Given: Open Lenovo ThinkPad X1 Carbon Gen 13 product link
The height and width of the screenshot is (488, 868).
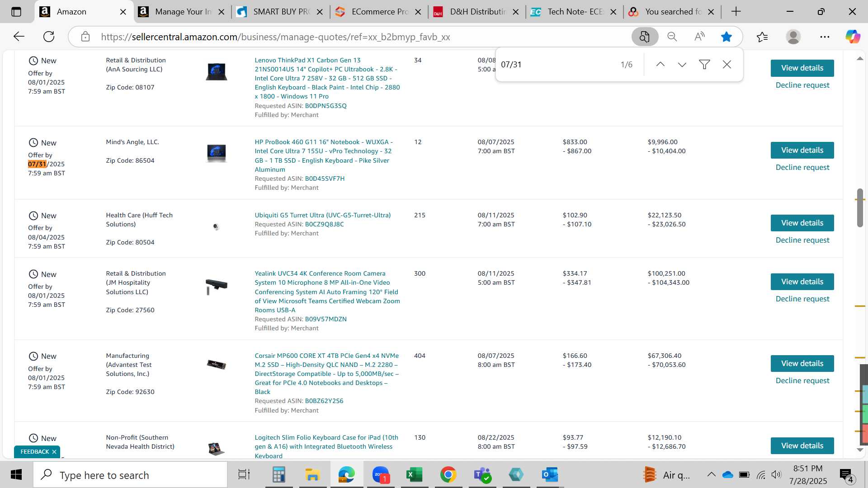Looking at the screenshot, I should (x=327, y=78).
